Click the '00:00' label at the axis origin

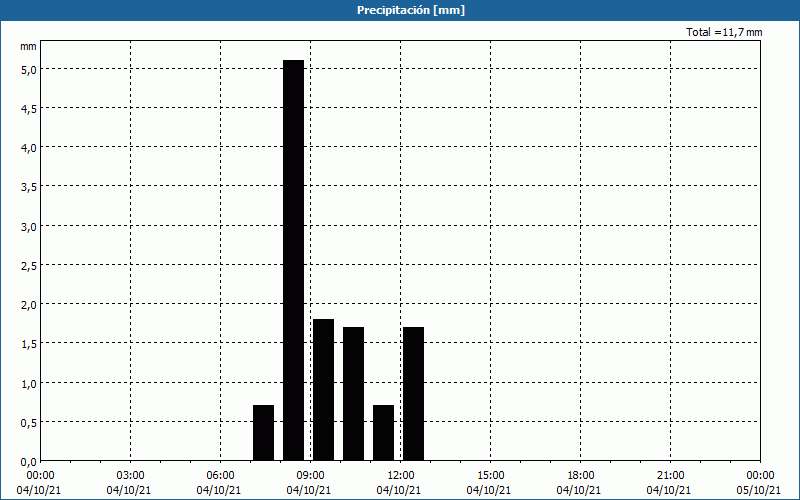[x=41, y=476]
